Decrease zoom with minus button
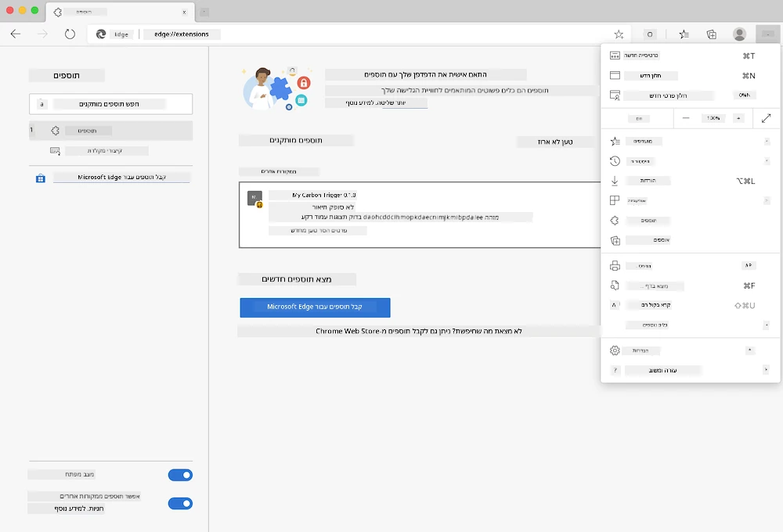The width and height of the screenshot is (783, 532). pos(686,118)
